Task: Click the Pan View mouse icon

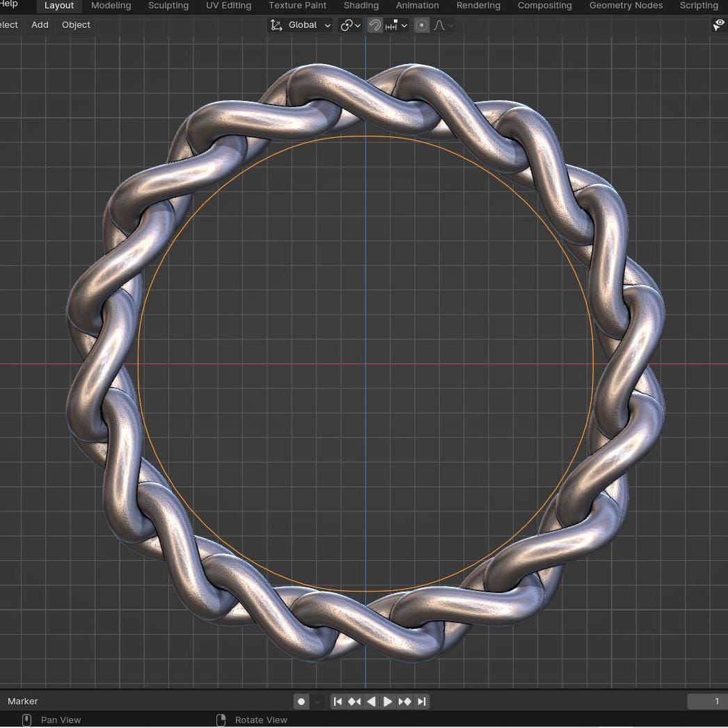Action: coord(27,720)
